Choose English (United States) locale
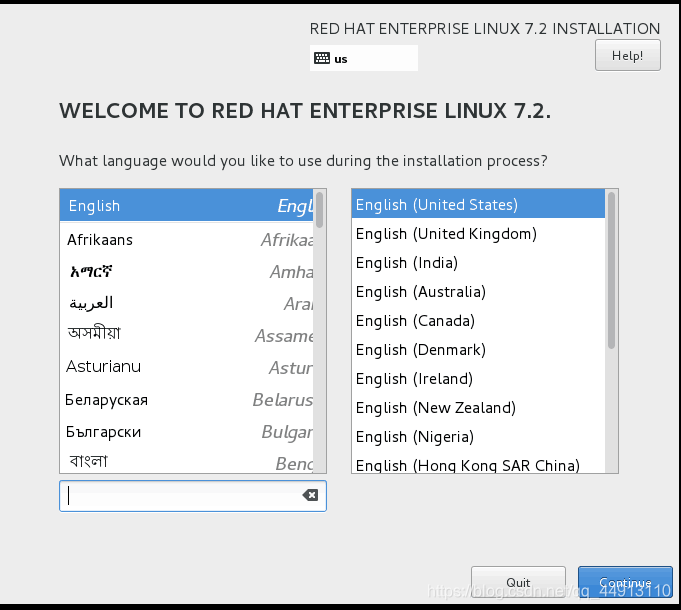The width and height of the screenshot is (681, 610). click(478, 204)
